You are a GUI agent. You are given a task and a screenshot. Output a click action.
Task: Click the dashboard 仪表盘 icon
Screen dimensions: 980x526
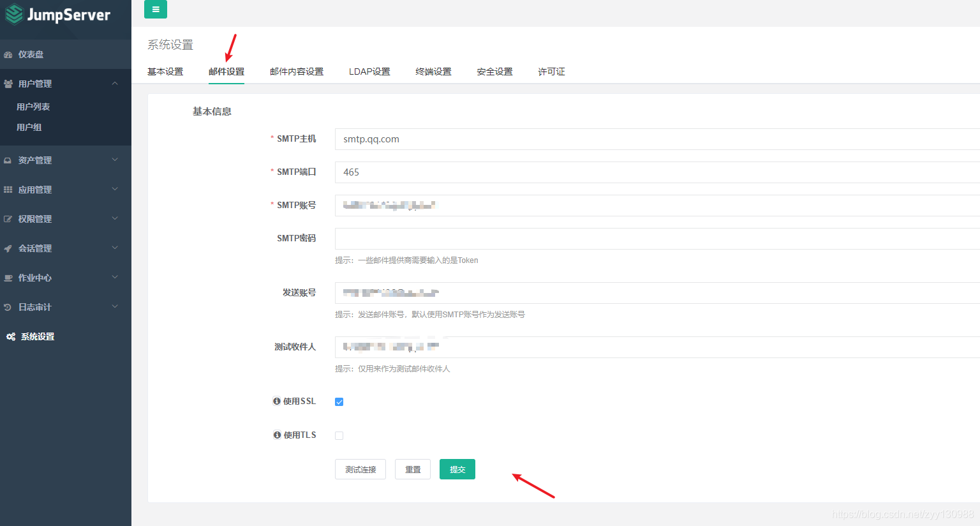[x=8, y=55]
